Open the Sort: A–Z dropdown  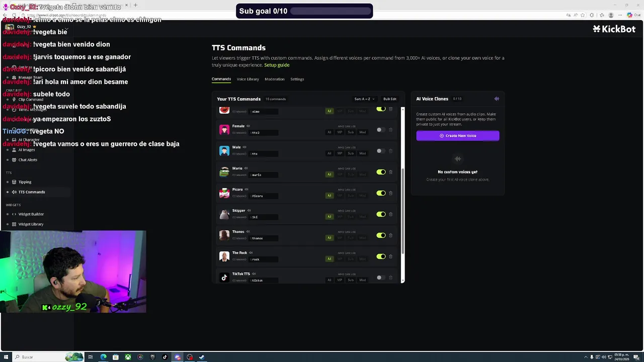click(364, 99)
